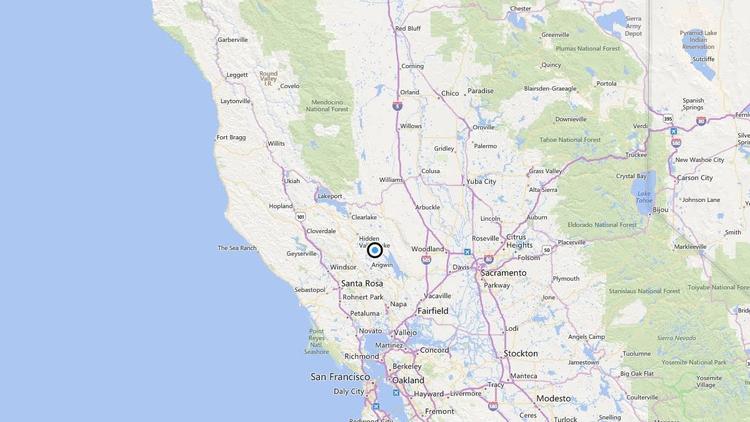This screenshot has height=422, width=750.
Task: Click the Sacramento city label
Action: pos(504,273)
